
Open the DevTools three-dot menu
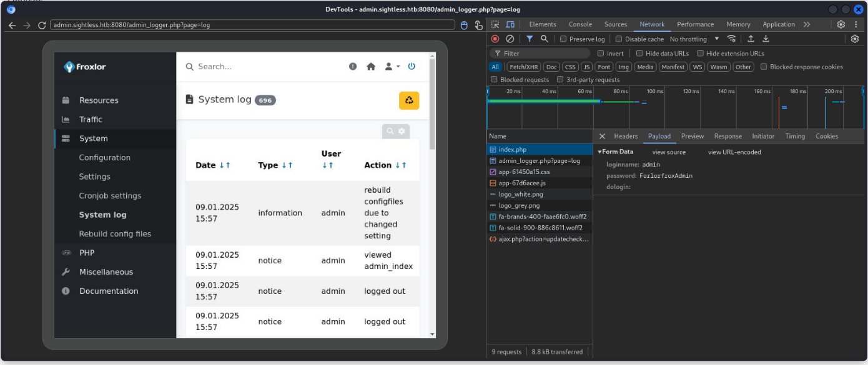pos(856,24)
